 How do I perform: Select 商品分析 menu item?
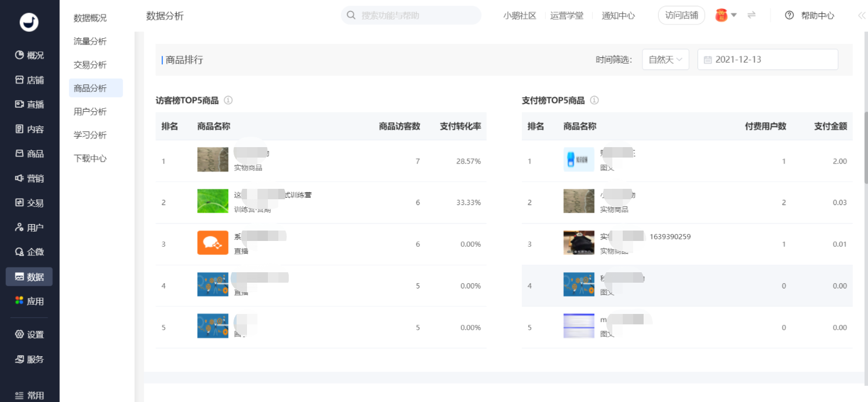pyautogui.click(x=96, y=88)
